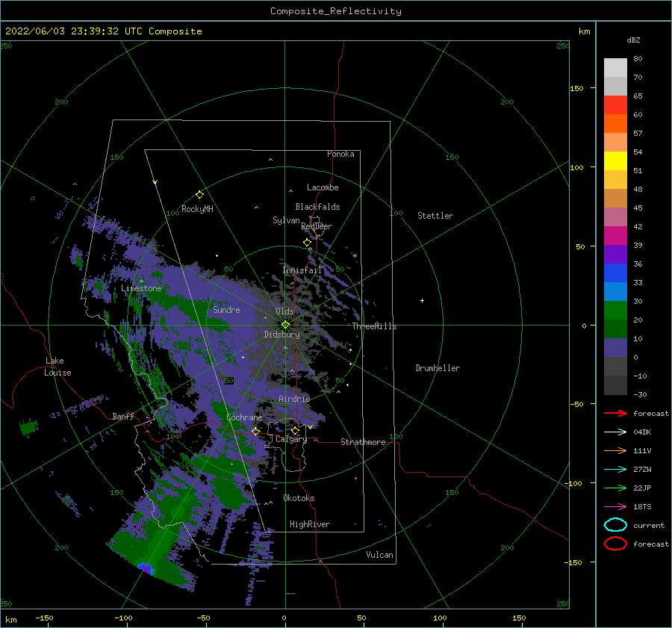Image resolution: width=672 pixels, height=628 pixels.
Task: Click the Sylvan label
Action: point(286,220)
